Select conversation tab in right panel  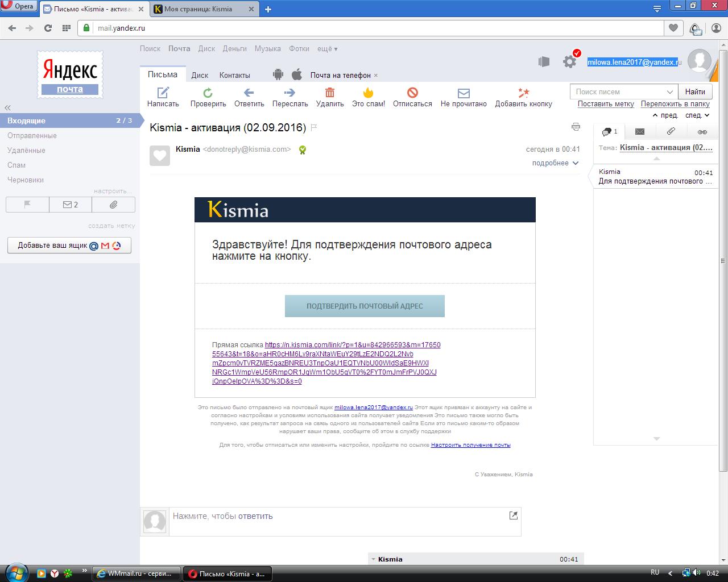[609, 131]
